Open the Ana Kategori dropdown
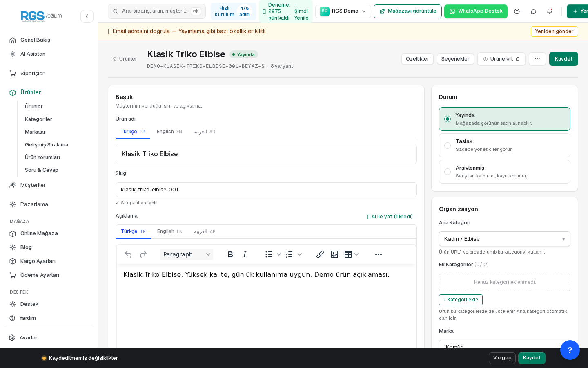 [505, 239]
